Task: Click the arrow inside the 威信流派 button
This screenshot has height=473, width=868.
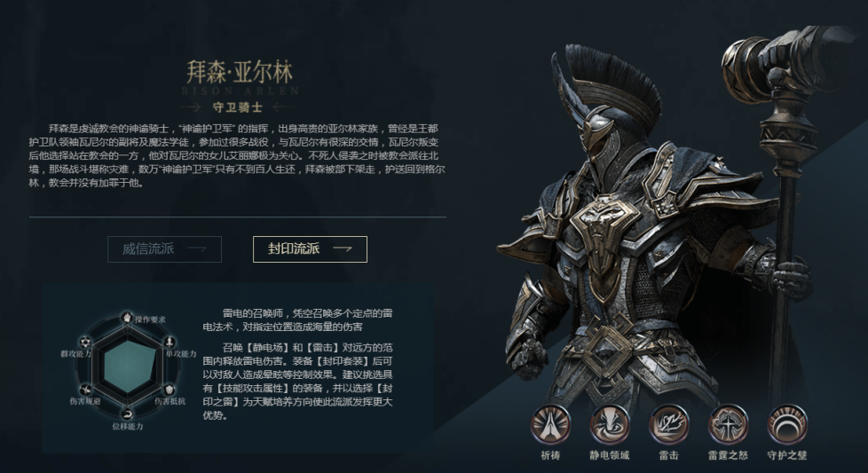Action: point(197,249)
